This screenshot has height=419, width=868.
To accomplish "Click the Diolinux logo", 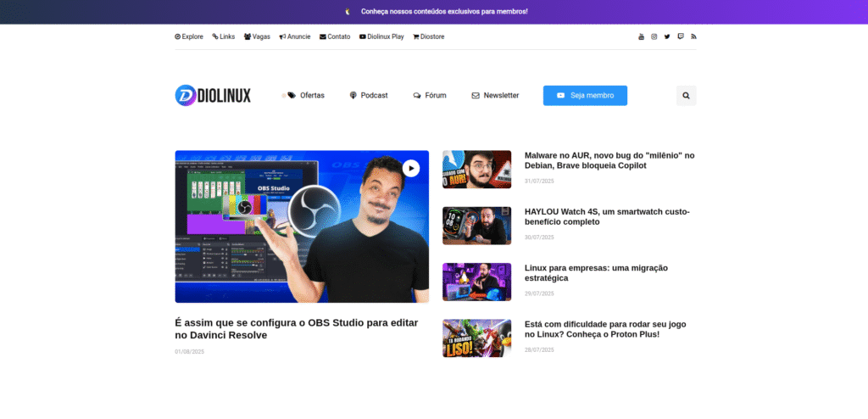I will click(213, 95).
